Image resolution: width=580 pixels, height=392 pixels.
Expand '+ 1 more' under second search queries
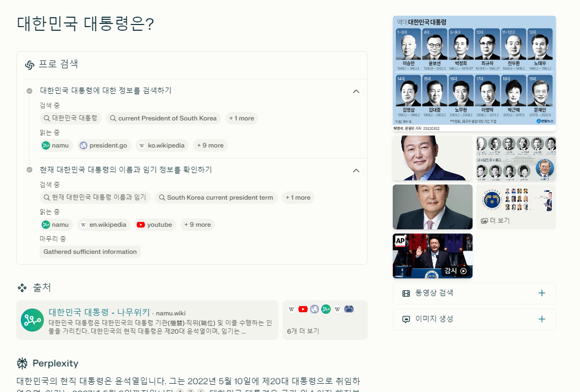[x=298, y=198]
